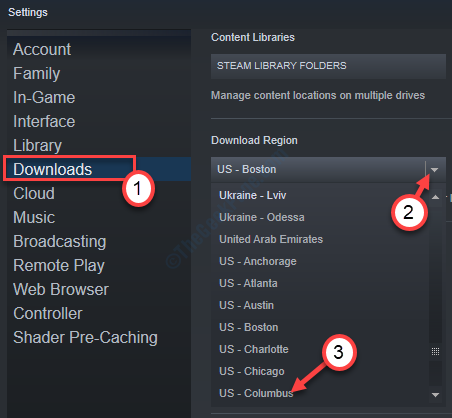Viewport: 452px width, 418px height.
Task: Choose US - Chicago download region
Action: point(252,371)
